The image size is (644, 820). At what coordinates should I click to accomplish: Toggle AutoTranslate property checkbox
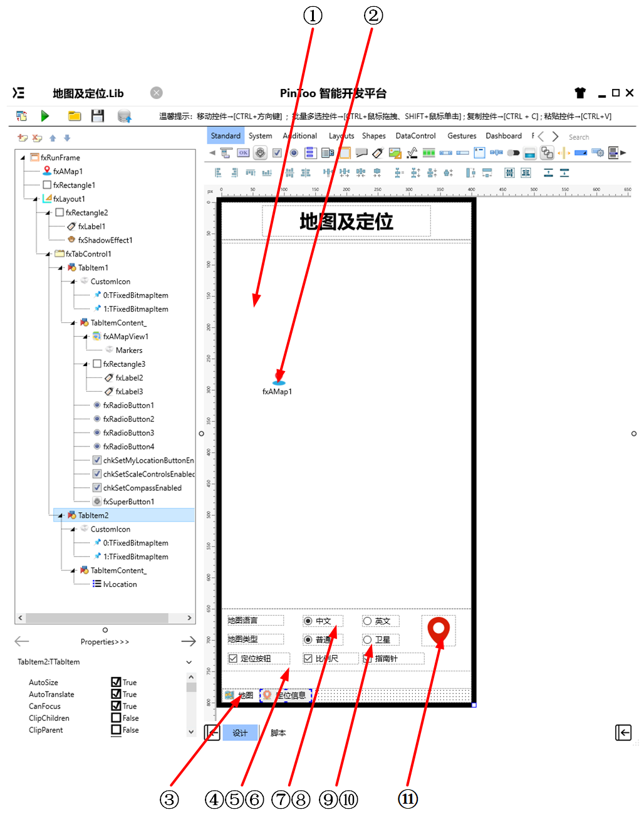(116, 694)
